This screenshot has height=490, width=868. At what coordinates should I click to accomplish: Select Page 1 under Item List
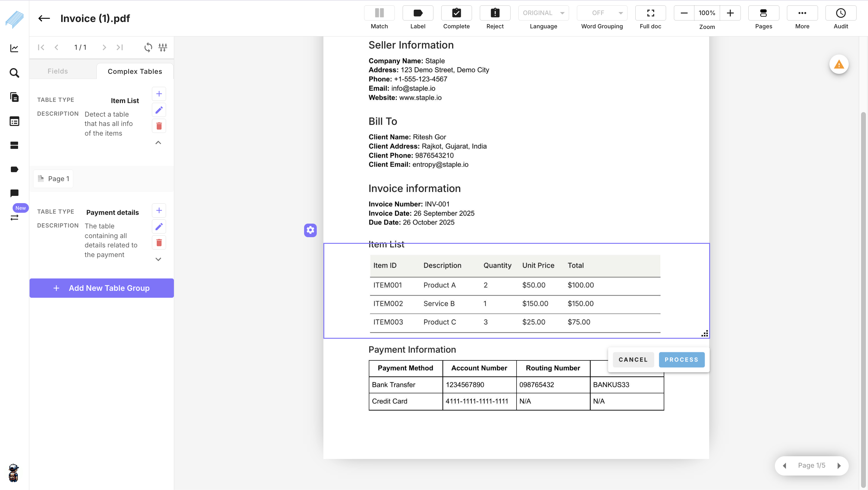tap(53, 179)
